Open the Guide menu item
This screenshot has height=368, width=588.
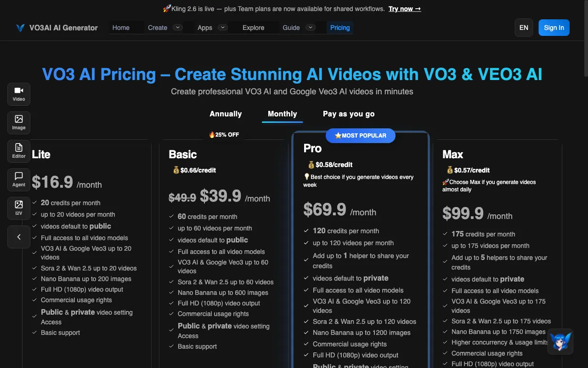point(291,28)
